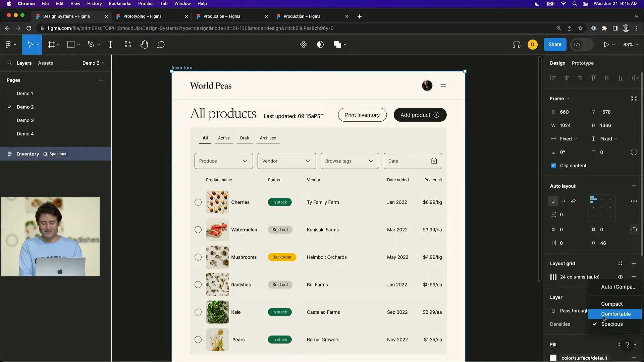
Task: Click the Date input field
Action: point(413,161)
